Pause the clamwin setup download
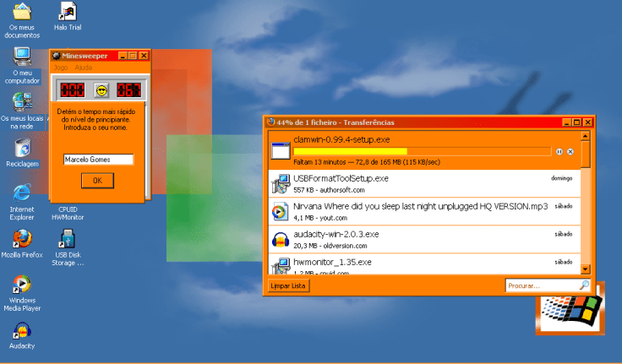Screen dimensions: 622x364 [559, 151]
